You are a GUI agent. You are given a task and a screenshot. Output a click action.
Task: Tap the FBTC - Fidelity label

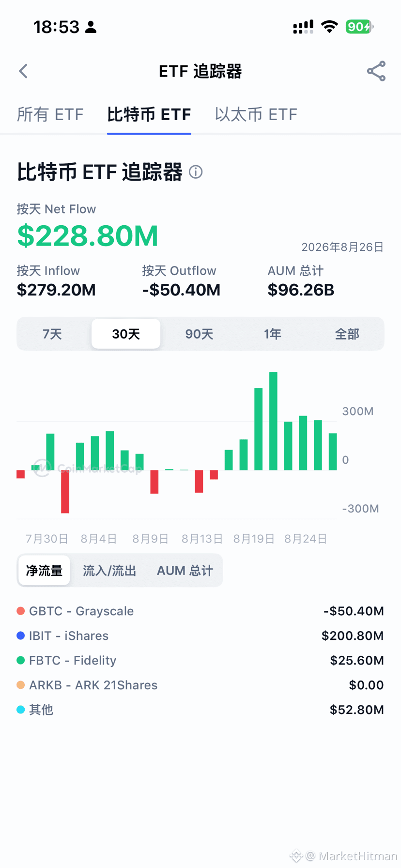tap(73, 660)
